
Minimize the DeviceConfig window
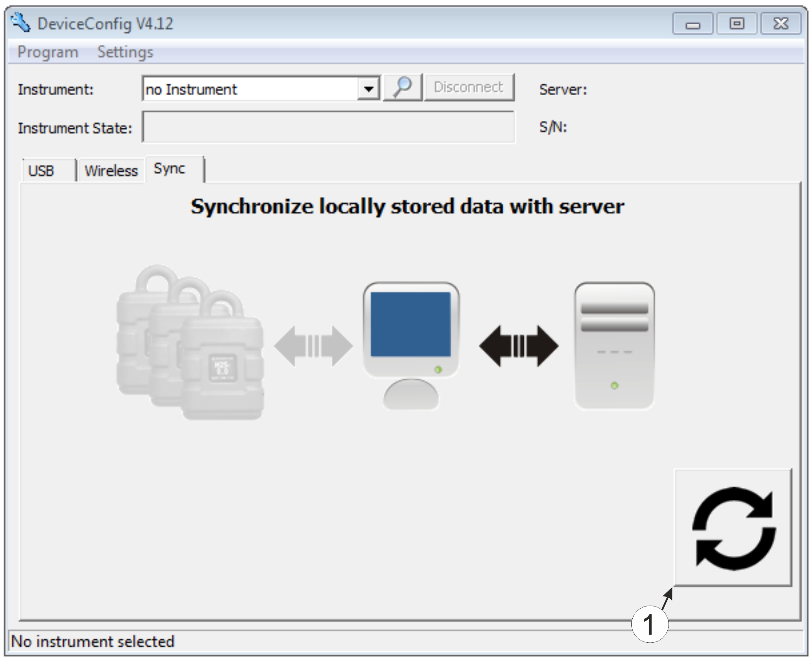(x=692, y=24)
